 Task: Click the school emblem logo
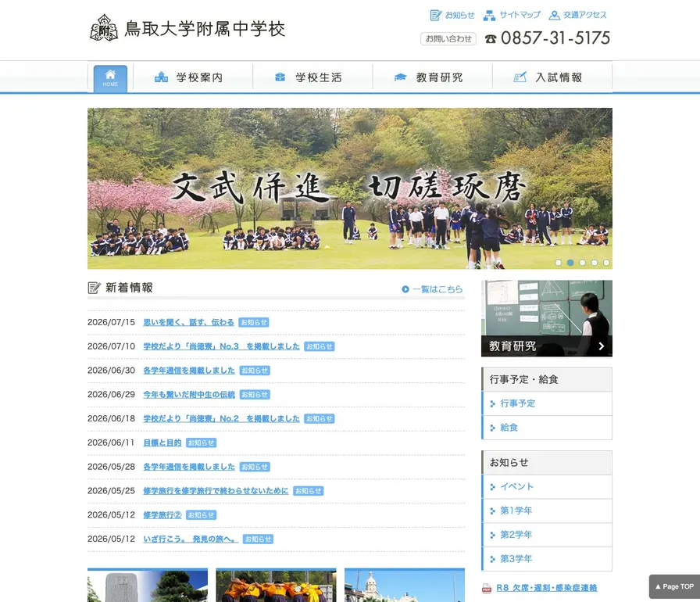pyautogui.click(x=104, y=27)
